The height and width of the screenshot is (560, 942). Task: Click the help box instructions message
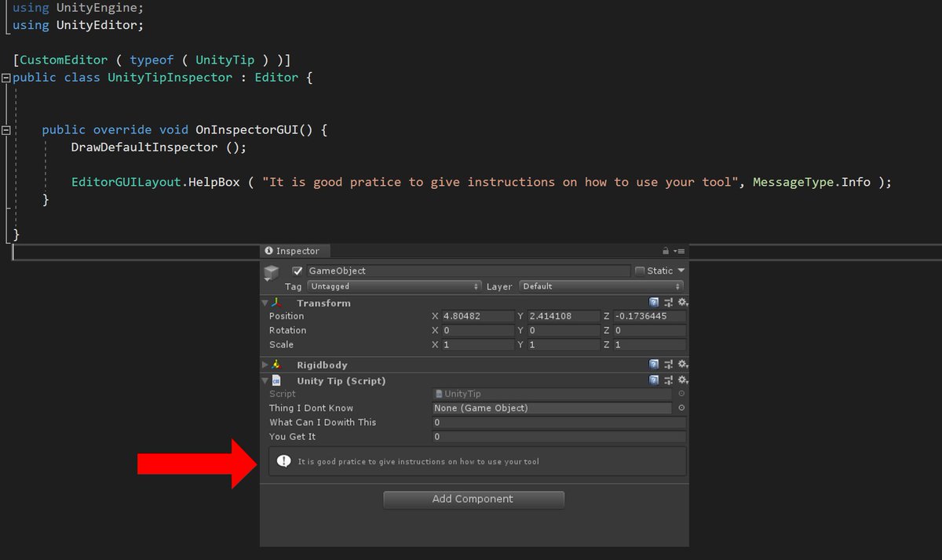(x=418, y=461)
